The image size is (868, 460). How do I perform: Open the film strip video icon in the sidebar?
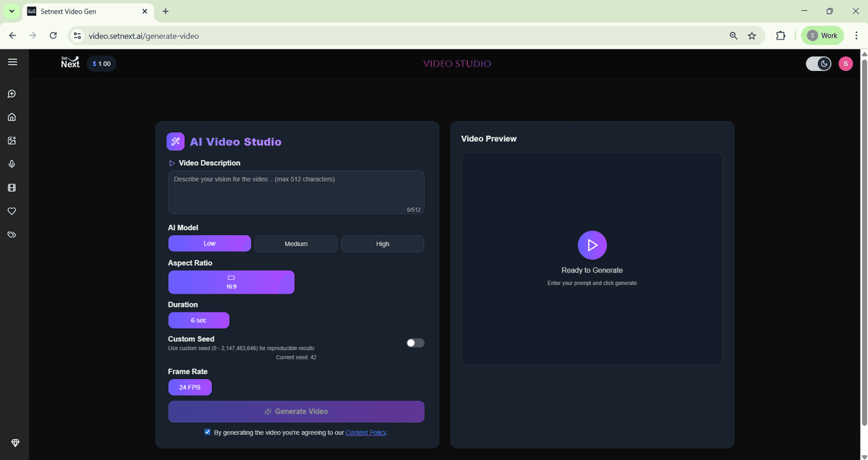(x=12, y=188)
